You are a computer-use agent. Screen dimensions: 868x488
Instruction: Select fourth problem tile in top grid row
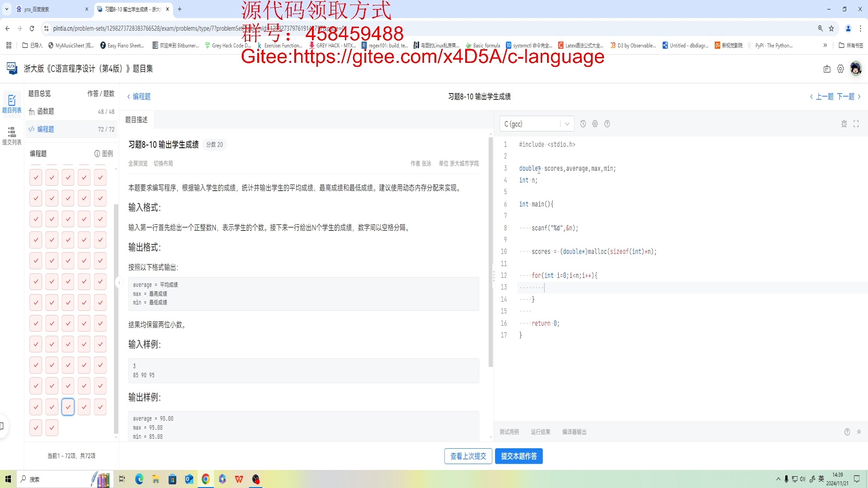(84, 177)
